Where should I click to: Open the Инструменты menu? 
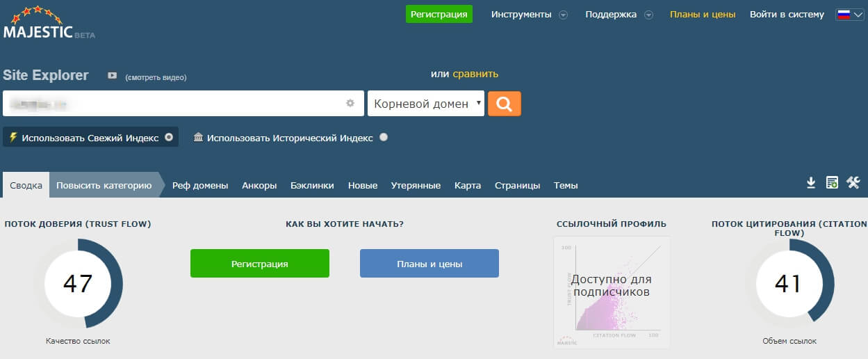coord(521,14)
